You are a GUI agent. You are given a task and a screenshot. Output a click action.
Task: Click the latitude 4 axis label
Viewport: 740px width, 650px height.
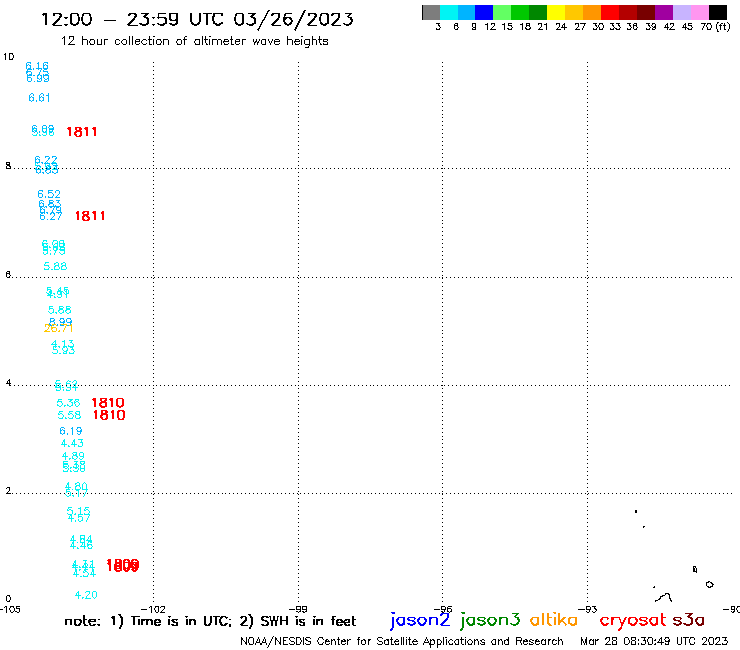(8, 383)
